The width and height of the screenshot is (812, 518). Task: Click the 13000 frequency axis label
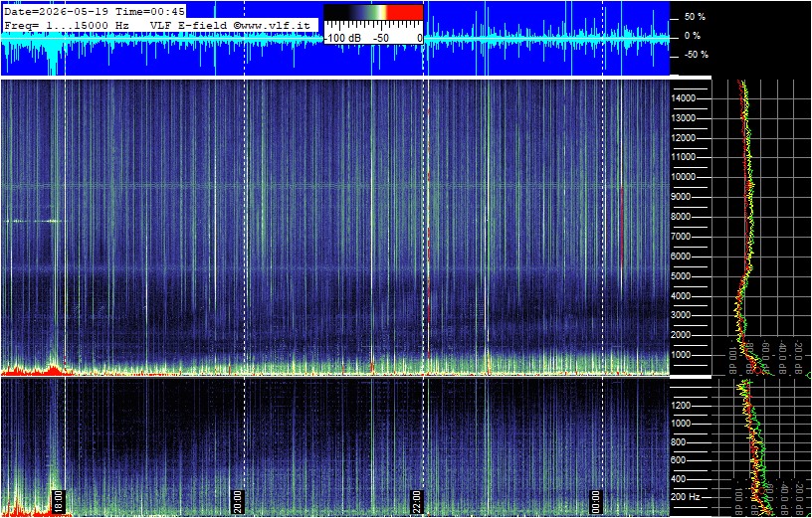coord(683,118)
